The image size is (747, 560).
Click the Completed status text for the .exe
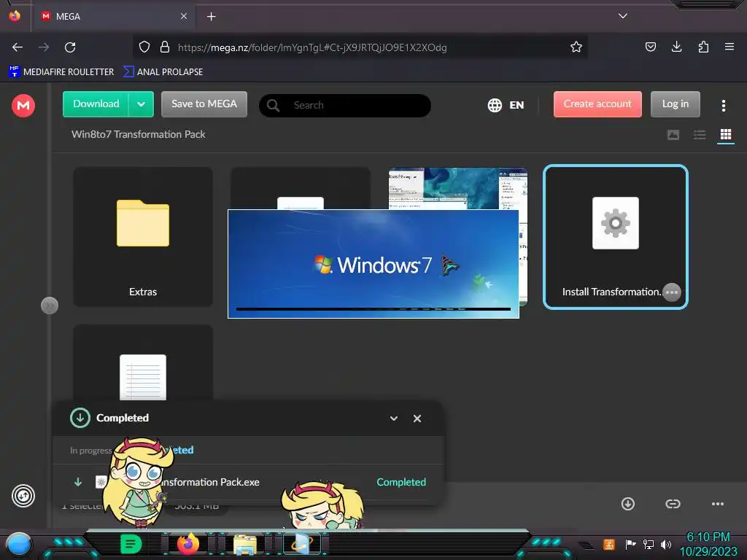click(401, 482)
